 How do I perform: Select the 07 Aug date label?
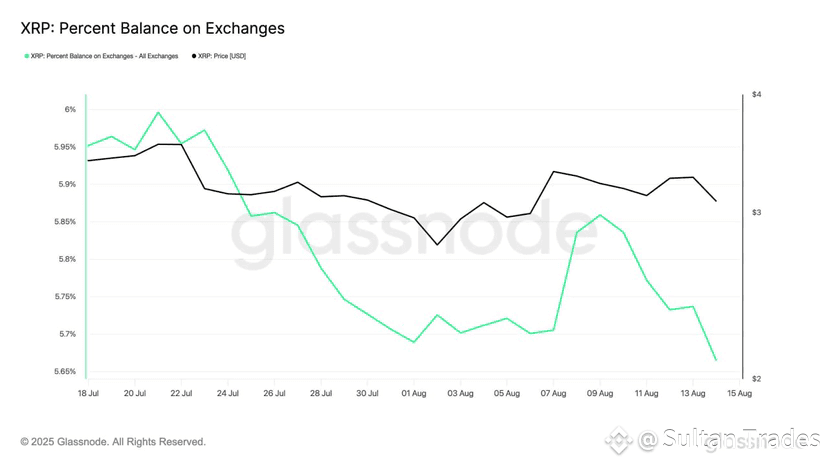553,394
